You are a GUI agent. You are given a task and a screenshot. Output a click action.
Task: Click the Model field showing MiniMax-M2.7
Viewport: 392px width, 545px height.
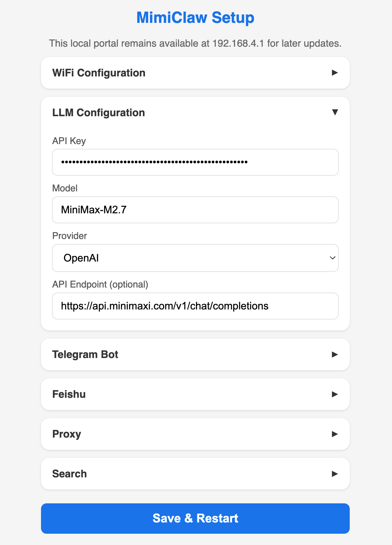coord(195,210)
